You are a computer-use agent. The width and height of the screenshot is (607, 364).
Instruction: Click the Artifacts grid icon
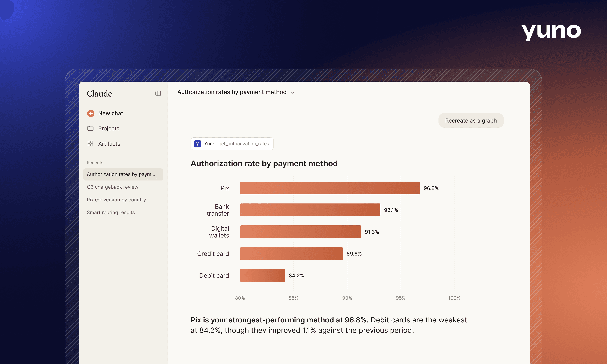(90, 143)
